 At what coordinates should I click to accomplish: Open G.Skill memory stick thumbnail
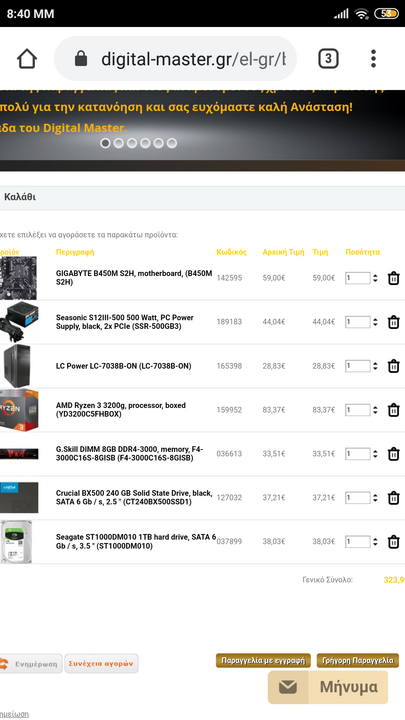tap(18, 454)
